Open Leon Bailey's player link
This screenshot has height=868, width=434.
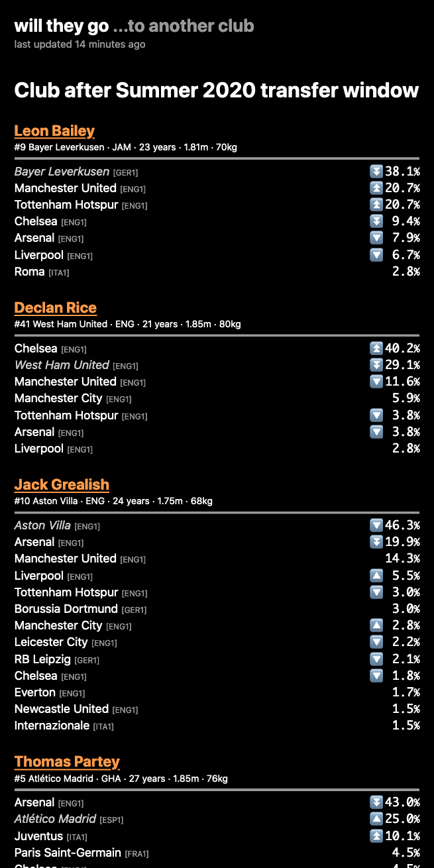click(54, 131)
